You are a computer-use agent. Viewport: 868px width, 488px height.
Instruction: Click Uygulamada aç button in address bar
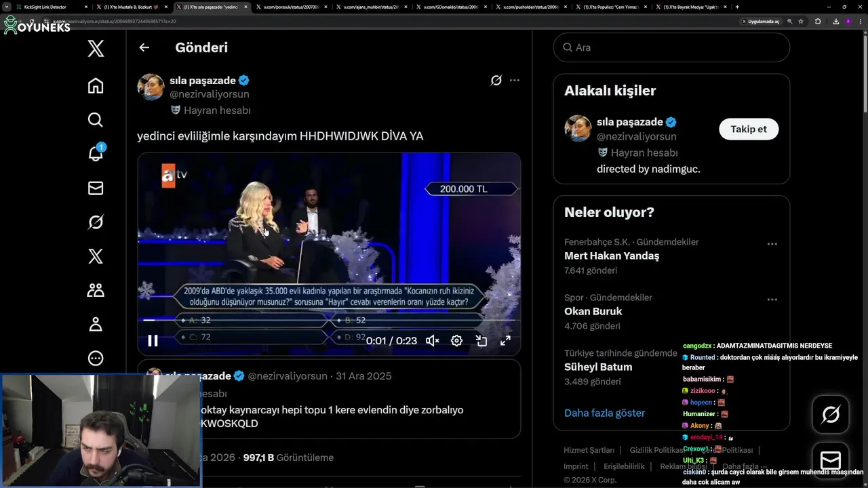tap(762, 21)
